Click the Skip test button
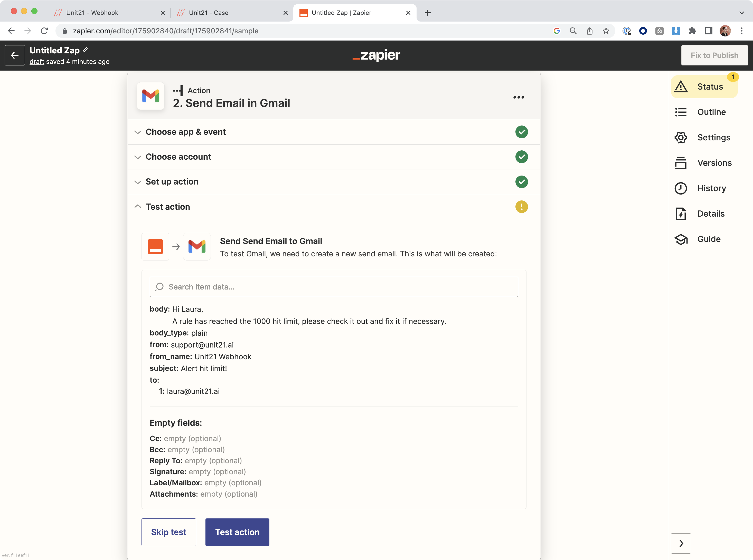The image size is (753, 560). pos(168,532)
